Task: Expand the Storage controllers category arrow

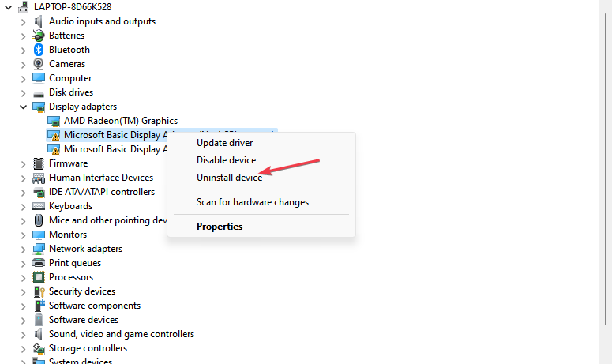Action: click(x=23, y=349)
